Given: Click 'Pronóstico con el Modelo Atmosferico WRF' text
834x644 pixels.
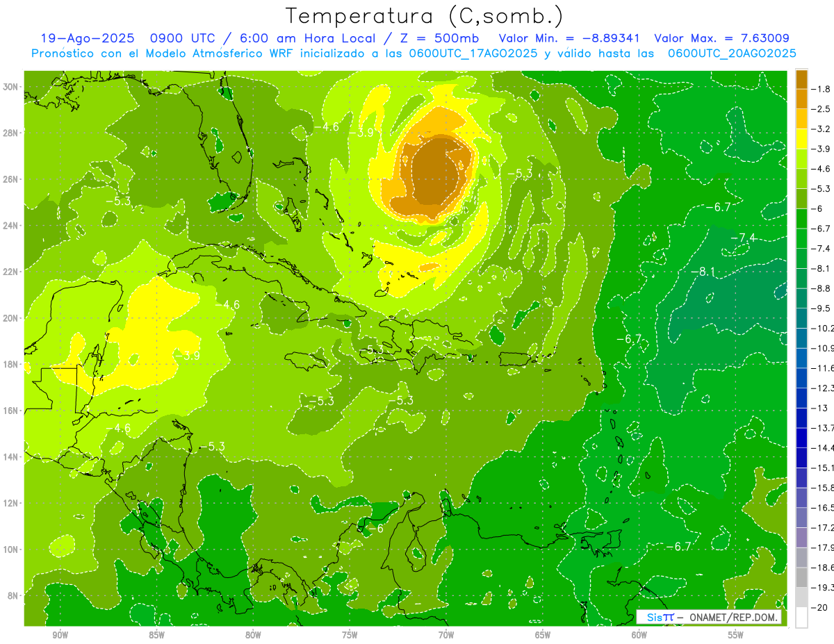Looking at the screenshot, I should click(x=162, y=53).
